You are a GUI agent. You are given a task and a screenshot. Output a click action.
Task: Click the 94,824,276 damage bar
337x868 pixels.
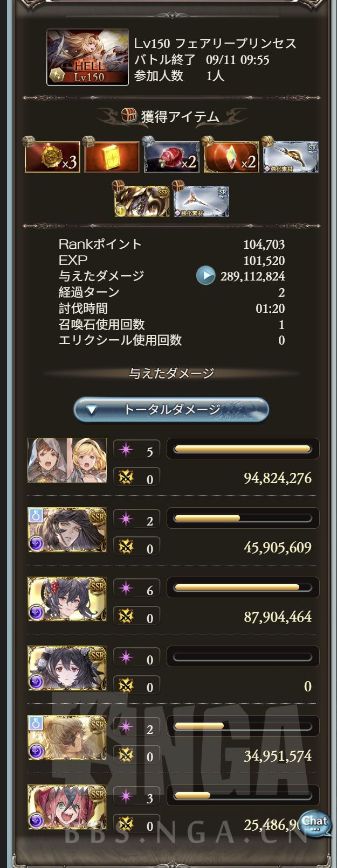(243, 449)
